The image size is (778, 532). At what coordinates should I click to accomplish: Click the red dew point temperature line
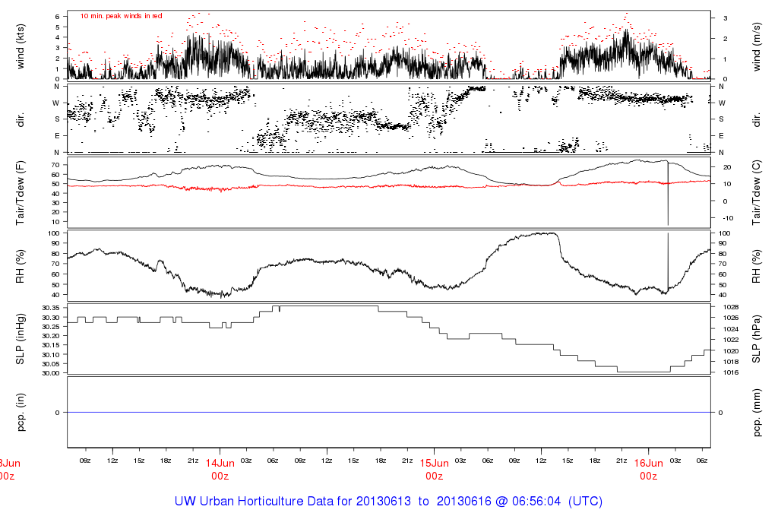304,186
